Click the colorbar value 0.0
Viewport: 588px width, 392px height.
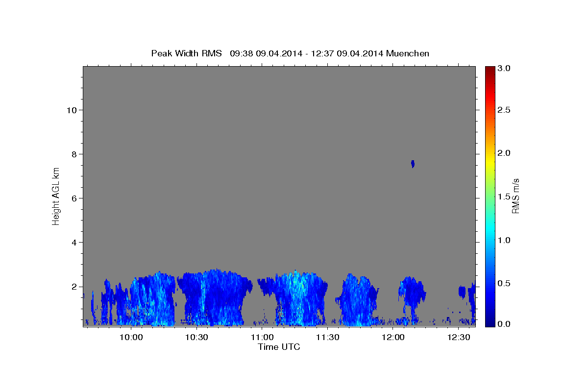point(505,324)
